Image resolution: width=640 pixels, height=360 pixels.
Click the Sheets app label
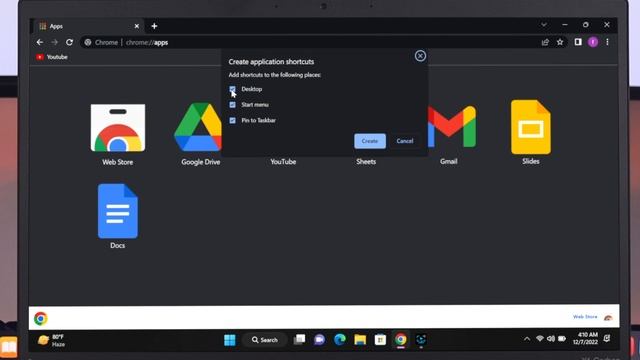[366, 162]
